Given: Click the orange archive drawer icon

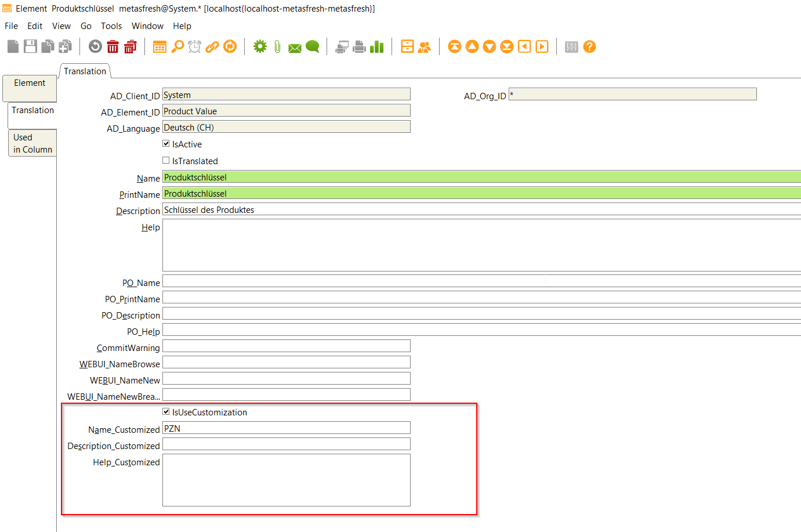Looking at the screenshot, I should click(407, 46).
